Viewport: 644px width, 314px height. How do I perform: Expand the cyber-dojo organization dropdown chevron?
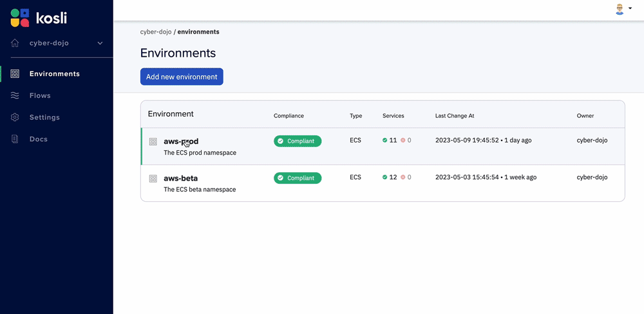[x=100, y=43]
